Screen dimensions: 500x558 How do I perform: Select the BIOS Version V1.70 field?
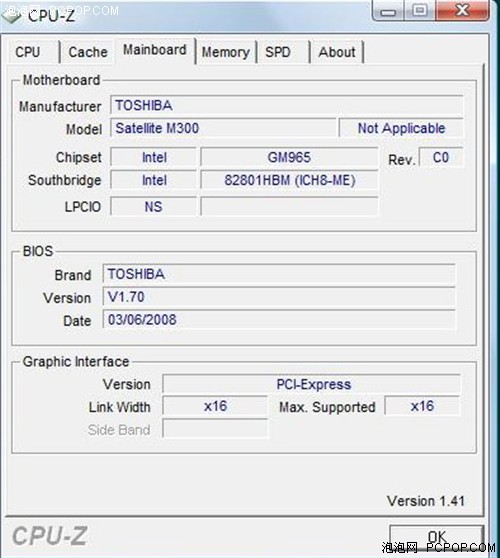point(279,297)
